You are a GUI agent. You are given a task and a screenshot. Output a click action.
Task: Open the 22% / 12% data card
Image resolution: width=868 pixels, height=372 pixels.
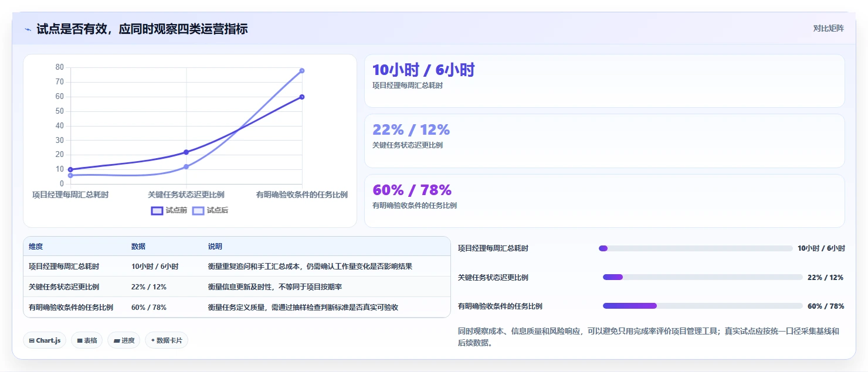(x=605, y=141)
